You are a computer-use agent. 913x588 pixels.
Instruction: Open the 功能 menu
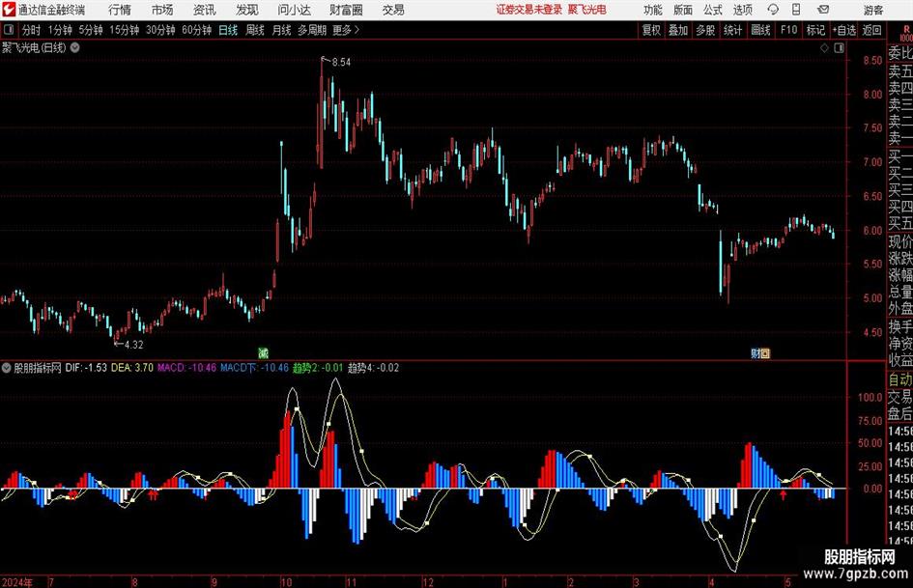click(653, 10)
